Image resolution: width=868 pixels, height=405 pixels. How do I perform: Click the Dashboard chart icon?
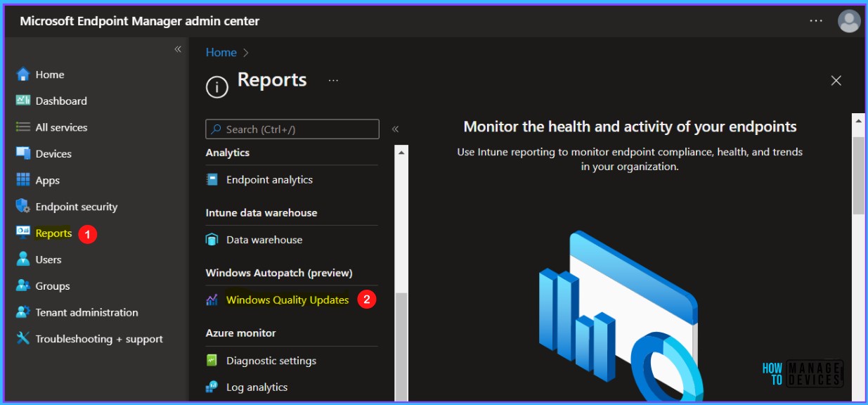pyautogui.click(x=22, y=101)
